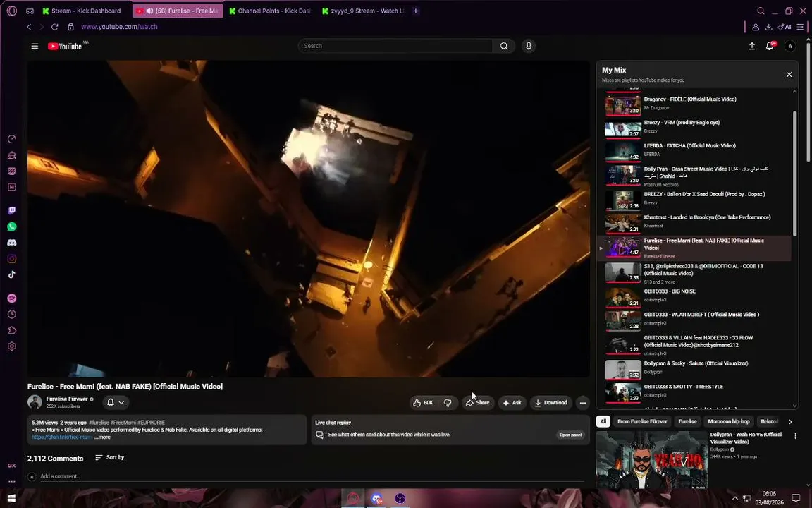This screenshot has height=508, width=812.
Task: Open TikTok from the browser sidebar
Action: (12, 274)
